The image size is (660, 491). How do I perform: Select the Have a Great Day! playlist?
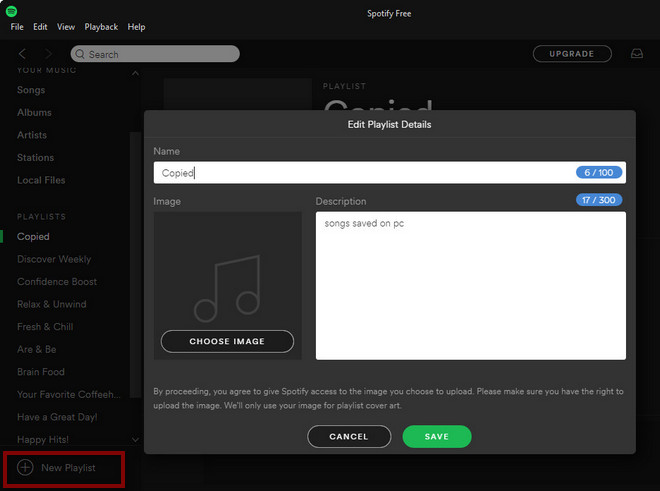(x=57, y=417)
